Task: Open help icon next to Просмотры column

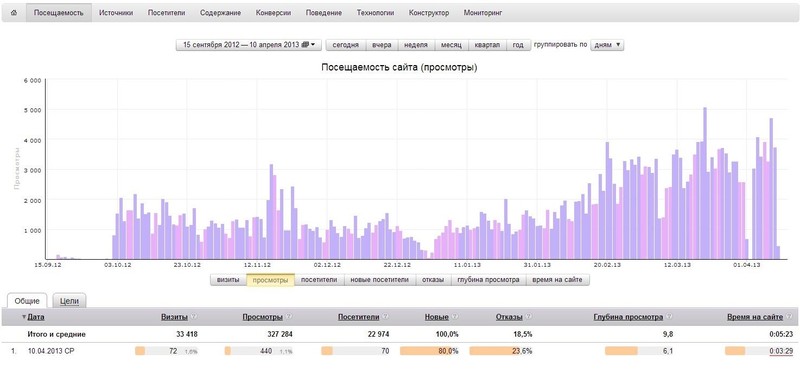Action: tap(289, 317)
